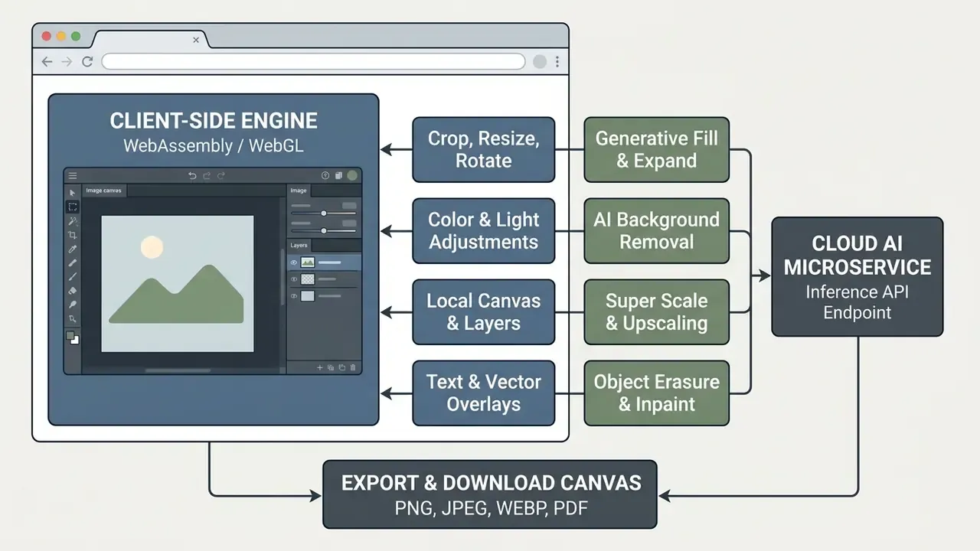Click the Generative Fill & Expand box
980x551 pixels.
point(656,149)
